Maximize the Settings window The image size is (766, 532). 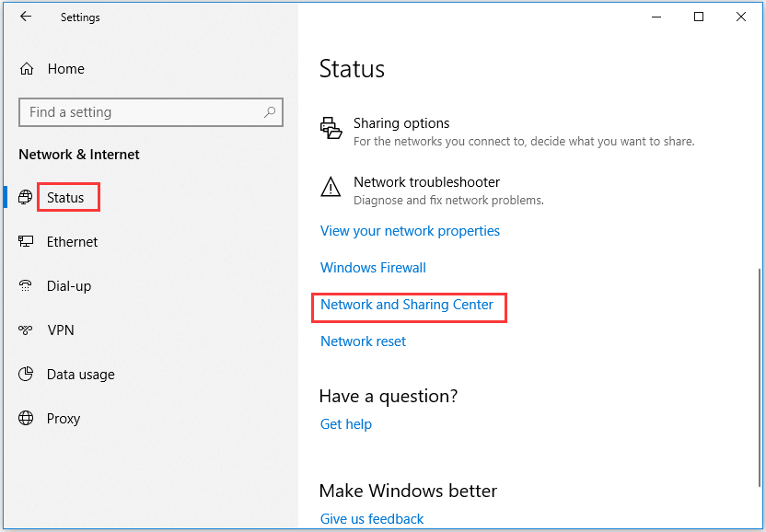699,17
